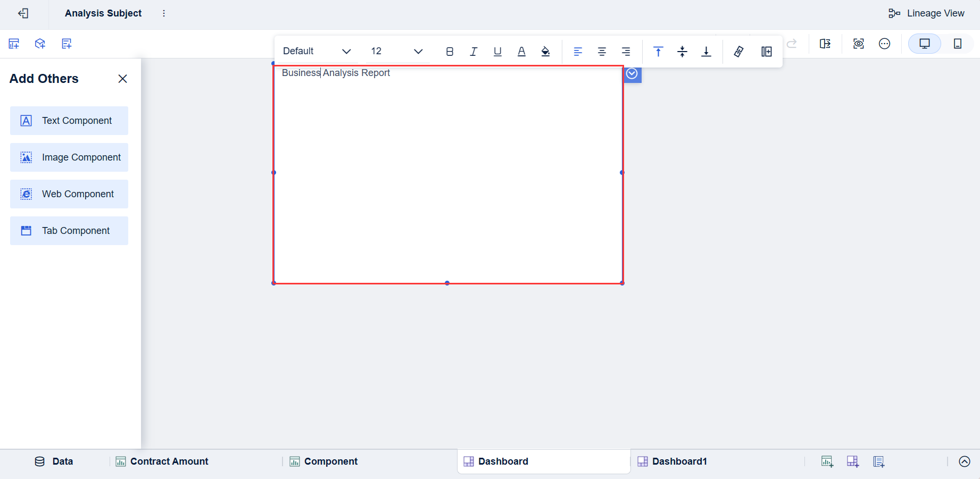
Task: Open the preview eye icon in toolbar
Action: point(858,44)
